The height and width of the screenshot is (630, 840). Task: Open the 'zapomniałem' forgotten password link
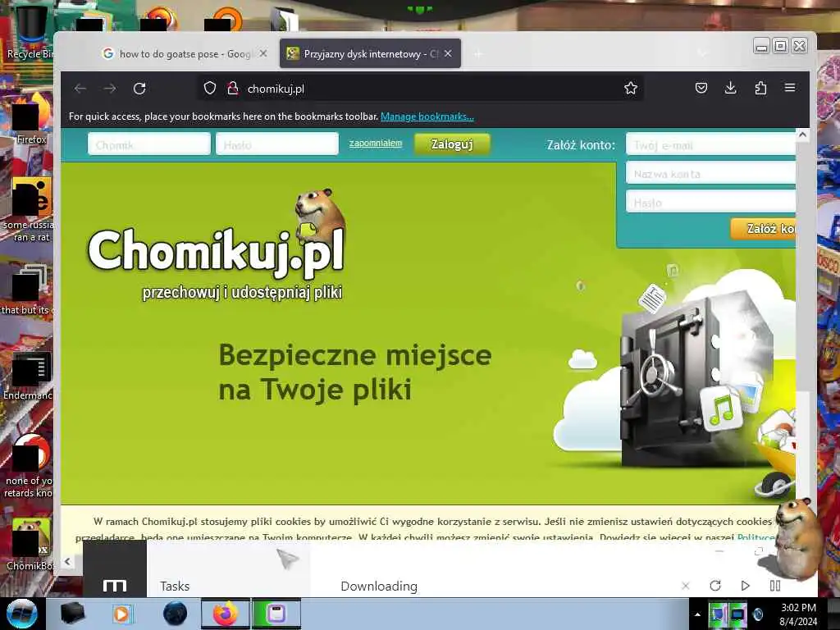pos(376,143)
